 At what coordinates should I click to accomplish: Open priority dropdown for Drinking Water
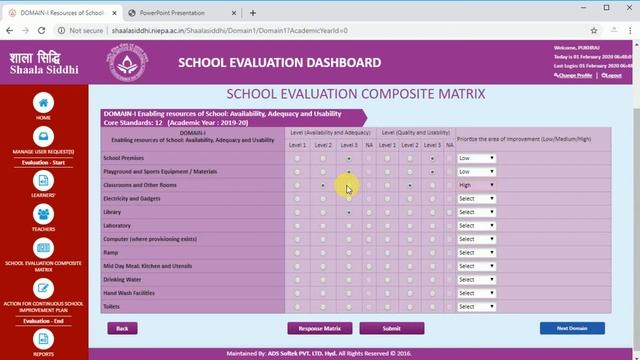point(476,279)
